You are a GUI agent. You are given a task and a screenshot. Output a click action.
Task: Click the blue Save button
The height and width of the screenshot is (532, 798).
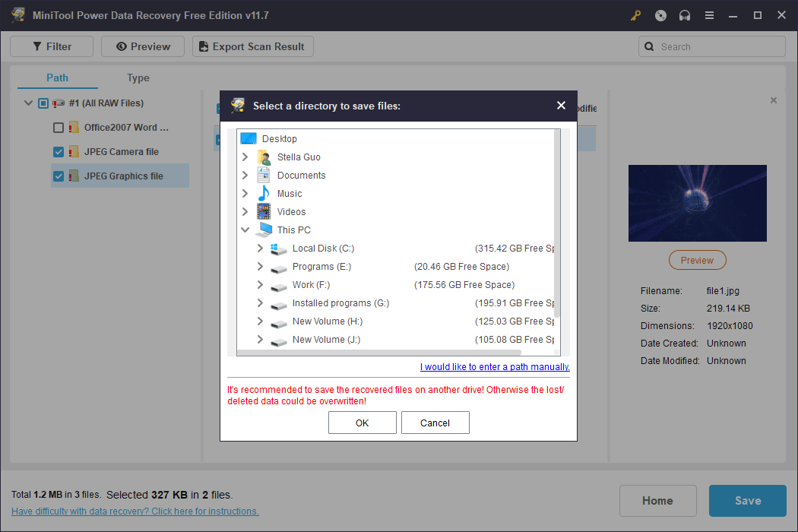tap(748, 500)
